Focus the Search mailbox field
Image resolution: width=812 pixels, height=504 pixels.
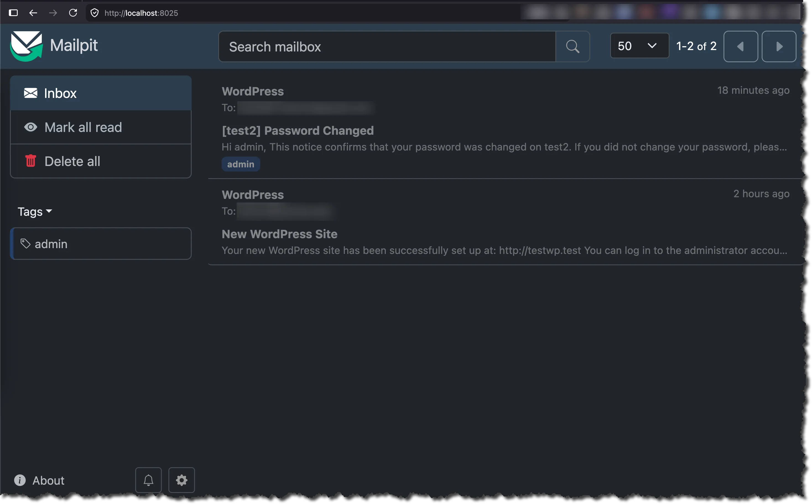tap(387, 47)
